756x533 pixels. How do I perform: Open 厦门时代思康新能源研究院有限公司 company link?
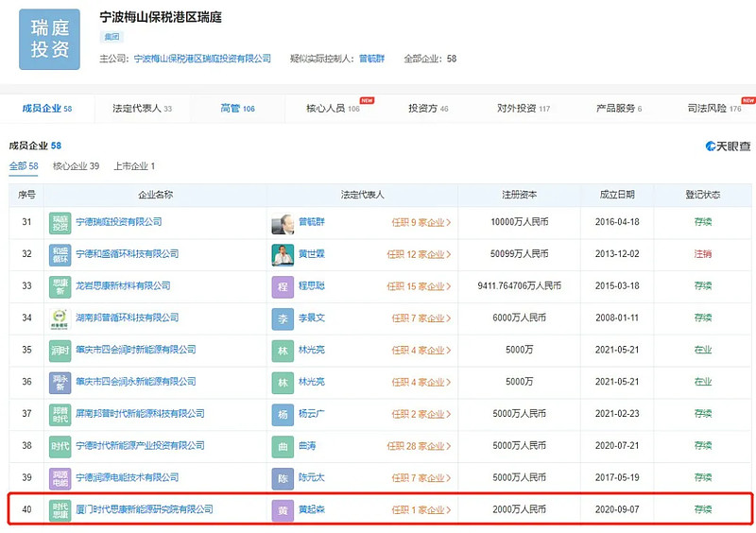(144, 509)
